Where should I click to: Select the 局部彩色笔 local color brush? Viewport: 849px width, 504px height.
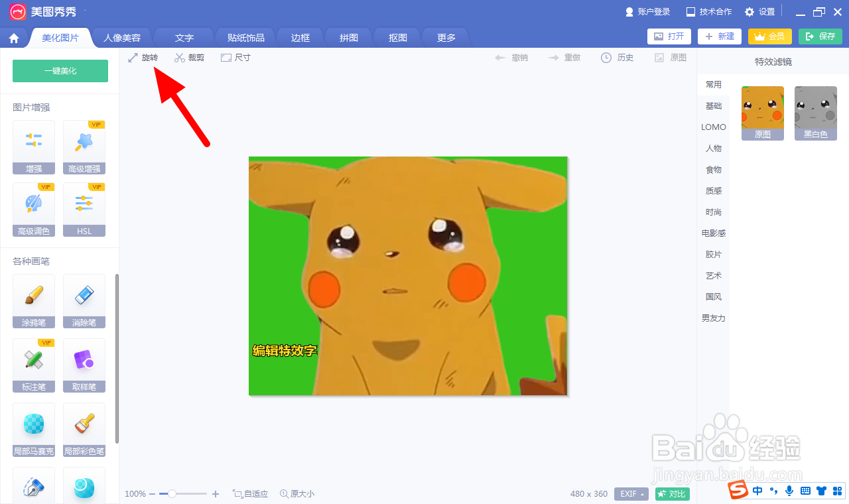84,430
